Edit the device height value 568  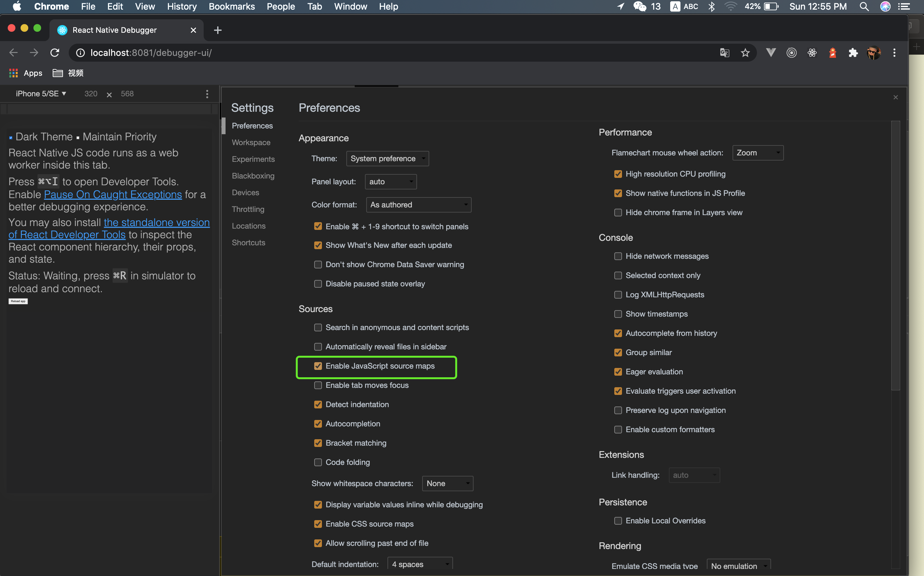(127, 94)
